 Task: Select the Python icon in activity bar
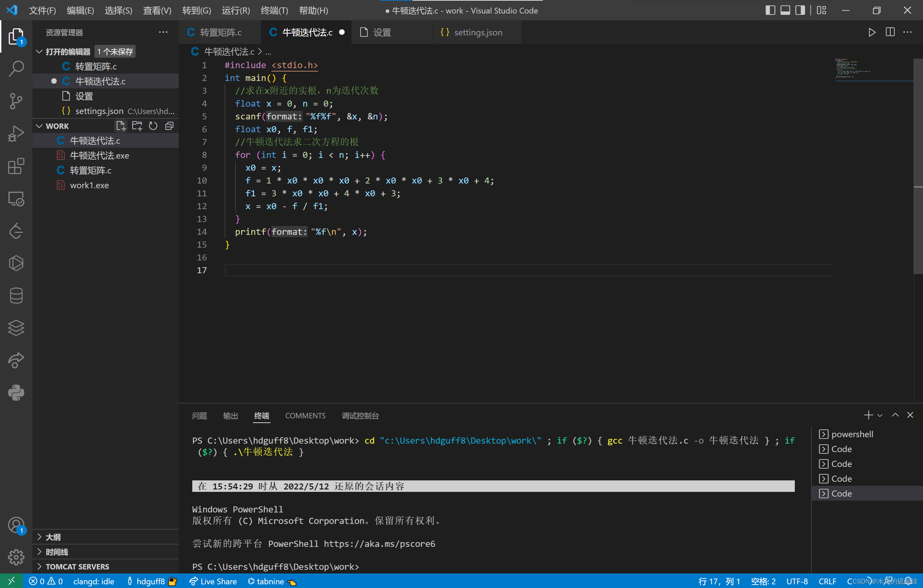pyautogui.click(x=16, y=393)
